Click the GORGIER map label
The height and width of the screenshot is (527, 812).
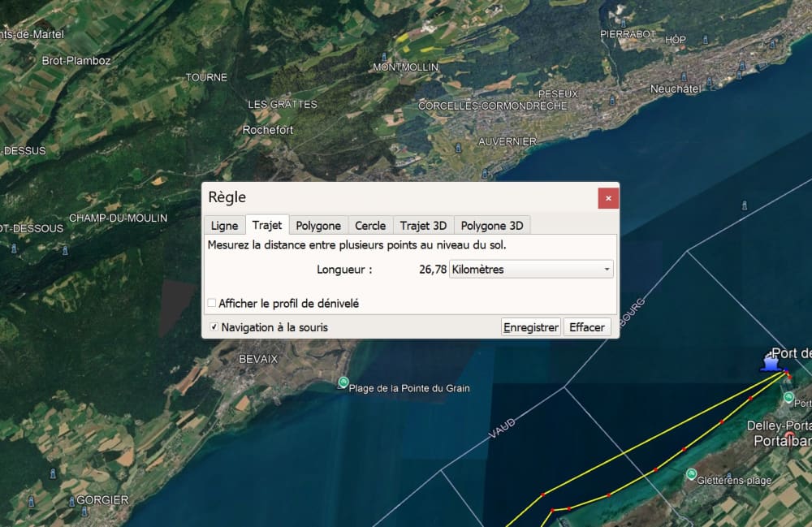click(x=102, y=500)
